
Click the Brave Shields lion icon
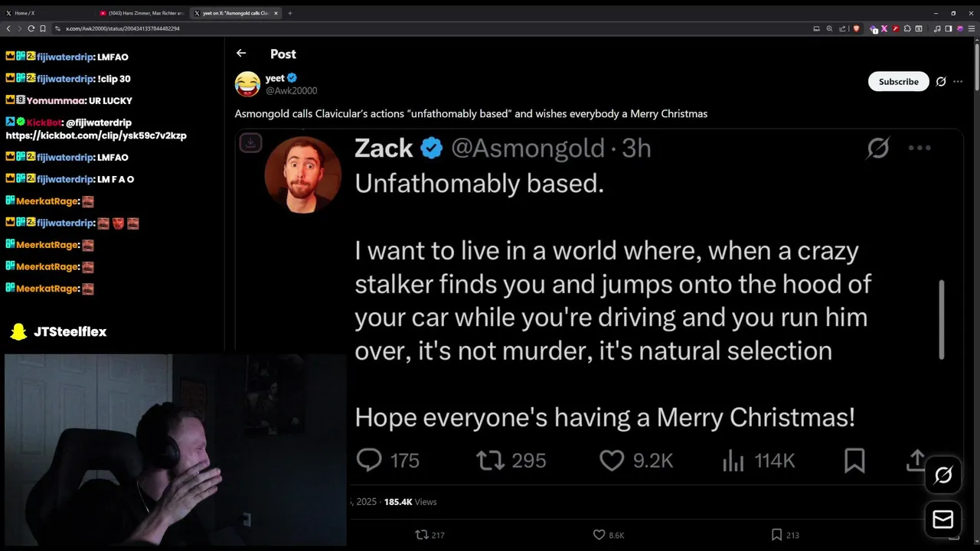(856, 28)
